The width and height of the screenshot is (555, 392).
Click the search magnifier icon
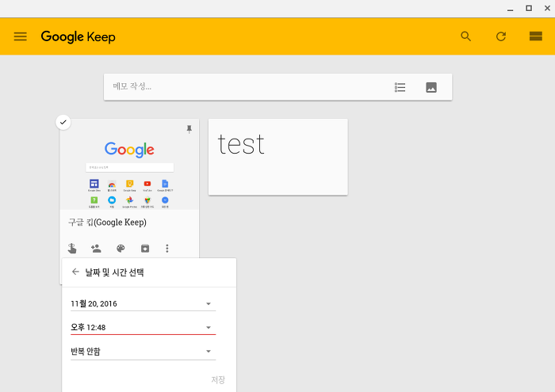pos(465,36)
